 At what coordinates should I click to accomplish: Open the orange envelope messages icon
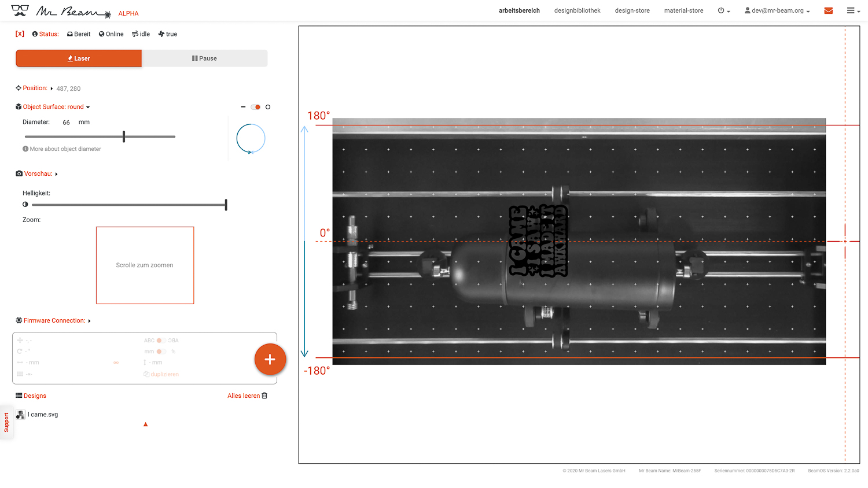829,10
